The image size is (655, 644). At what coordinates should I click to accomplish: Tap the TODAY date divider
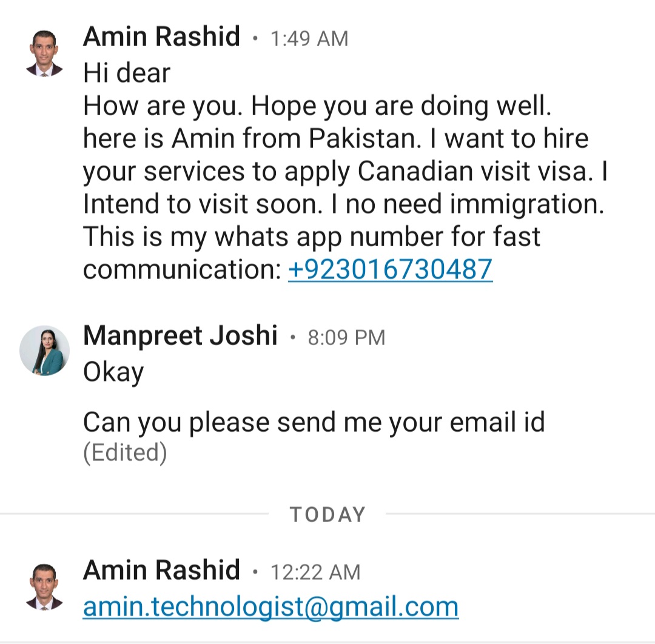327,514
